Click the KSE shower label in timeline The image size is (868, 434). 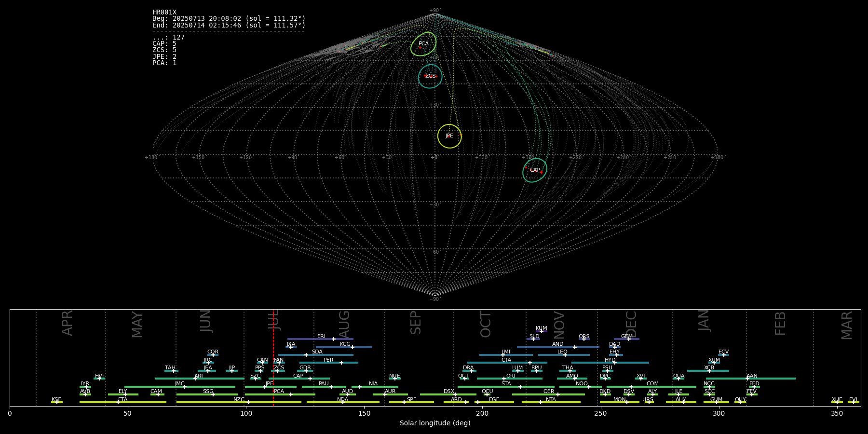pos(56,400)
